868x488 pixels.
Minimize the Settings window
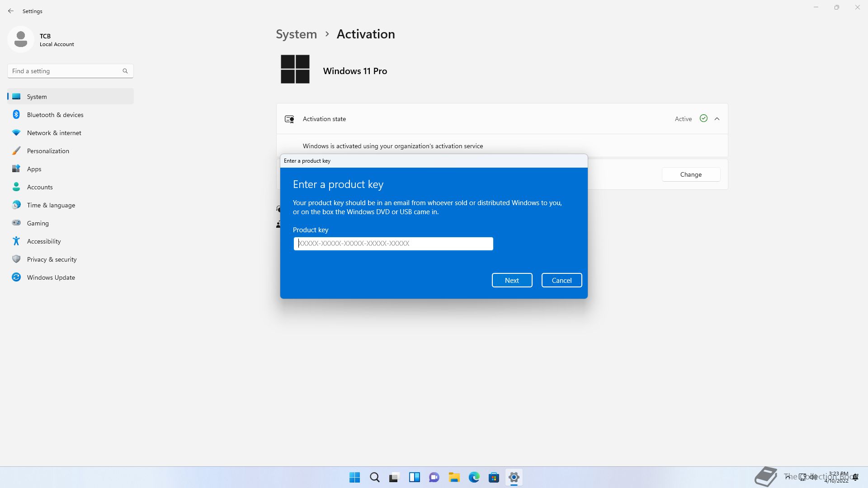[x=816, y=7]
